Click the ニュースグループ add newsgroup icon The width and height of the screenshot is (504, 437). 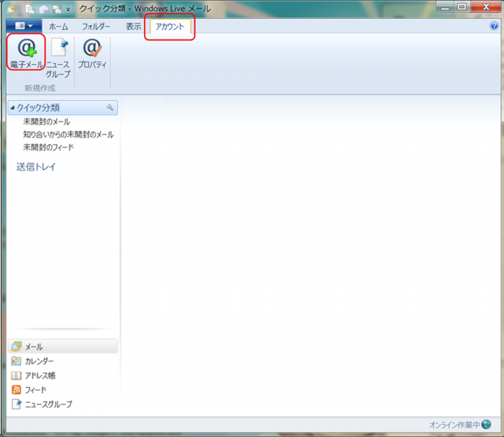(x=59, y=48)
